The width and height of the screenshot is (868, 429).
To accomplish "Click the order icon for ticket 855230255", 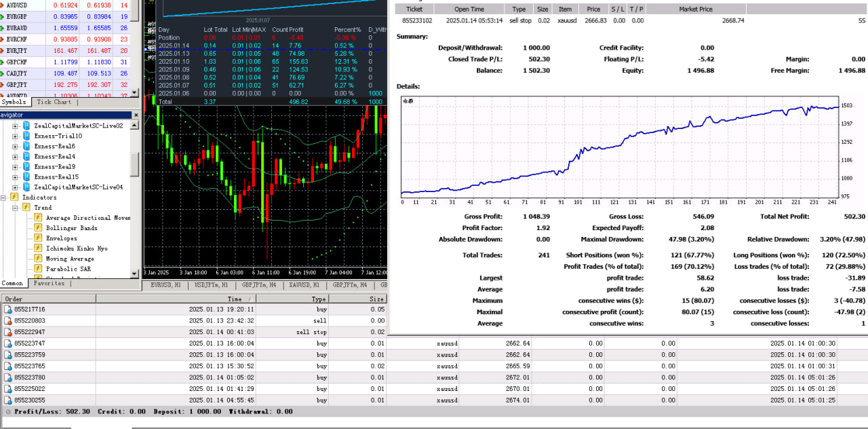I will click(x=8, y=400).
